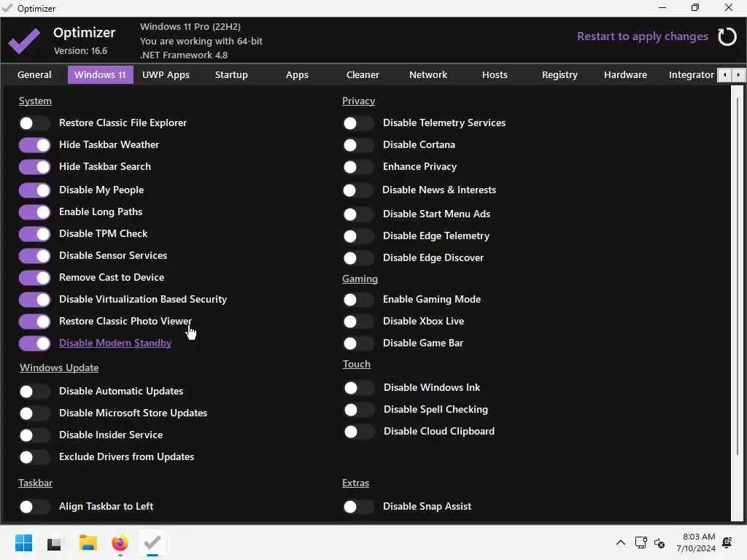Select the Windows 11 tab

(100, 75)
